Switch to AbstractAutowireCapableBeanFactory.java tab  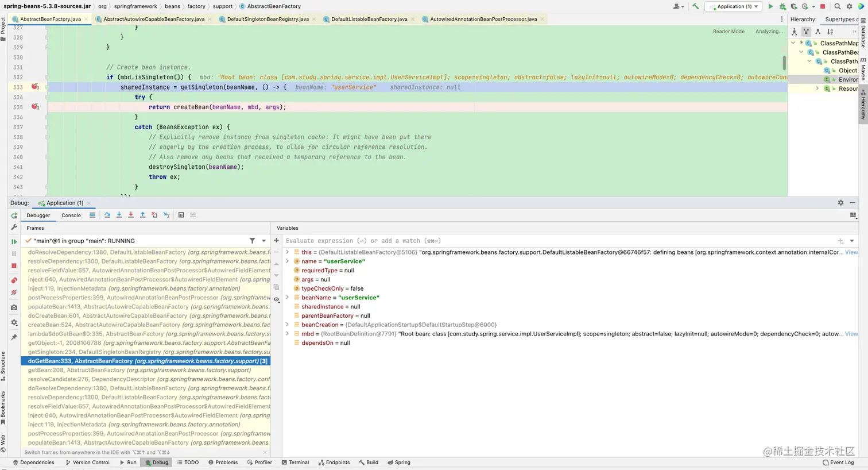tap(154, 19)
